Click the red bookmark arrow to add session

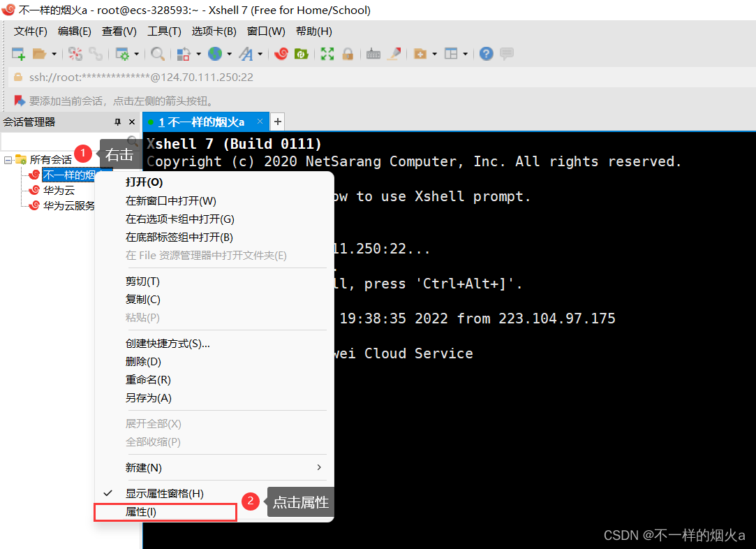[x=20, y=101]
